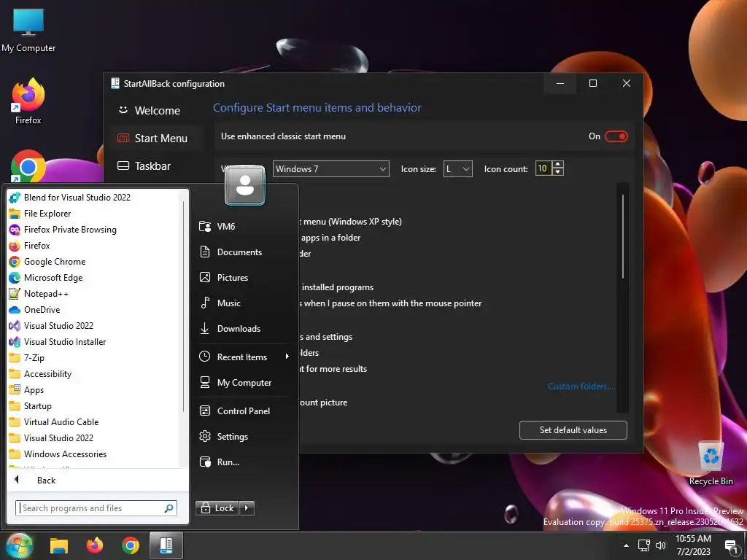The image size is (747, 560).
Task: Click the user account picture
Action: pyautogui.click(x=245, y=186)
